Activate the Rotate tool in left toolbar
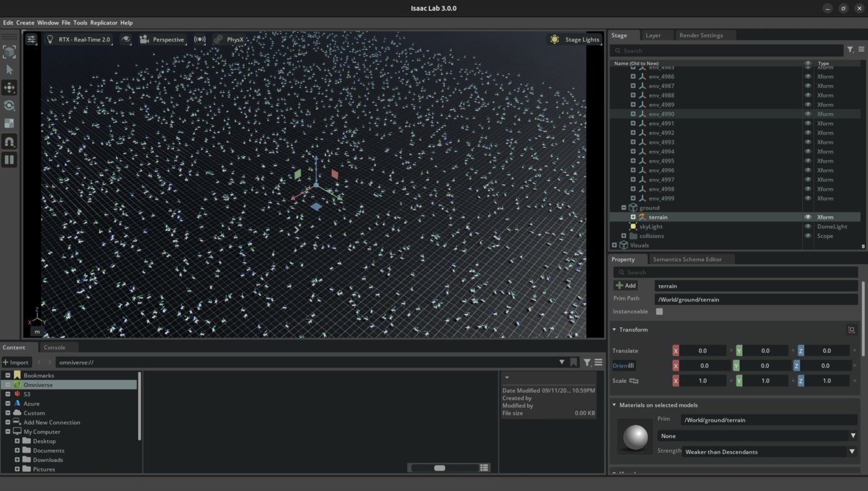The width and height of the screenshot is (868, 491). point(9,105)
